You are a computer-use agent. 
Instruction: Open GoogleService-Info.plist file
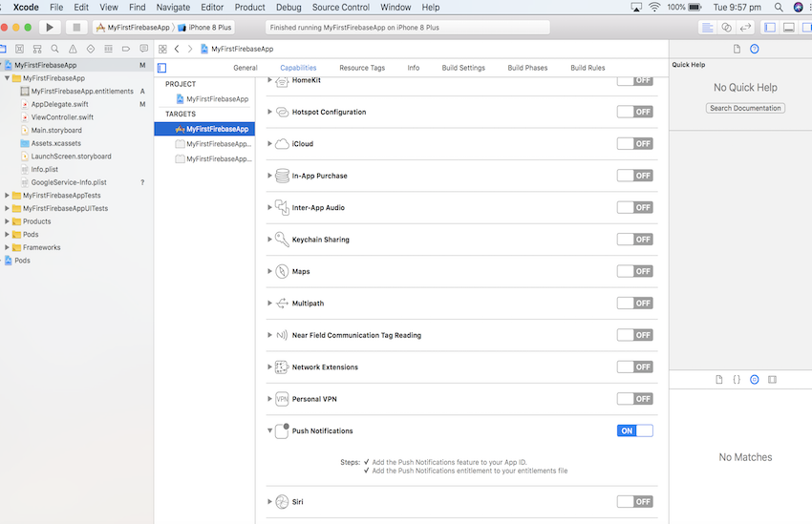[69, 182]
